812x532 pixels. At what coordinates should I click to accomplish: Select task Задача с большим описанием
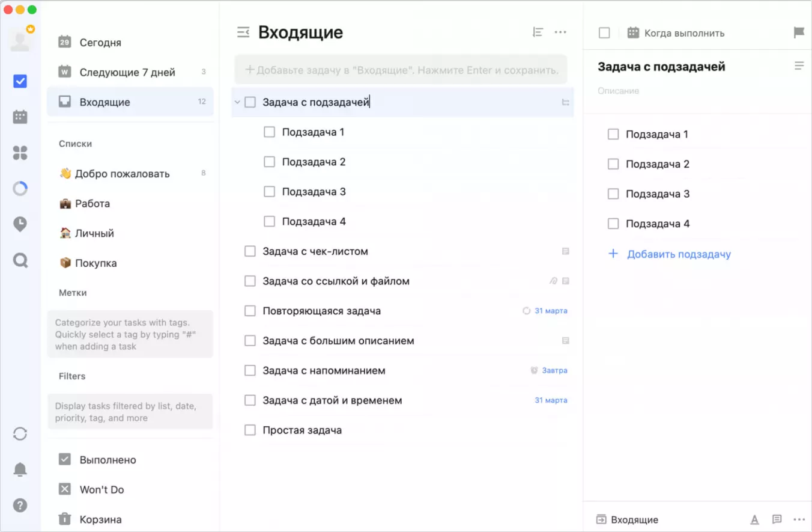click(402, 341)
